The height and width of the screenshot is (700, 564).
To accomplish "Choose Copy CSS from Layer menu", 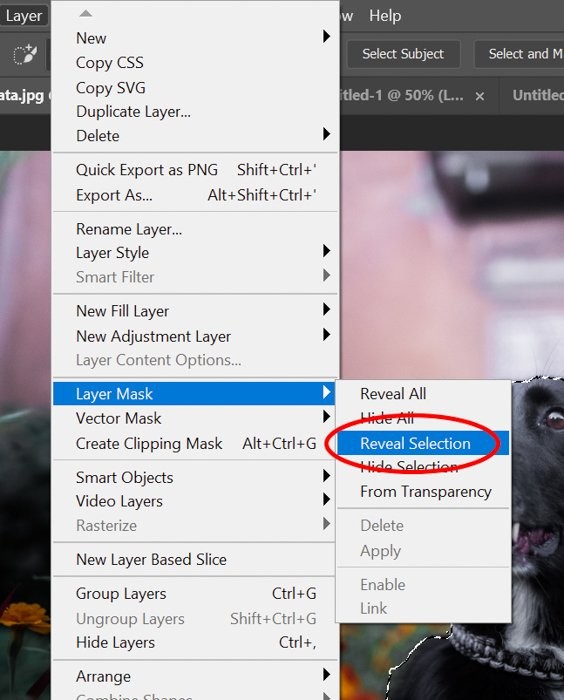I will tap(194, 62).
